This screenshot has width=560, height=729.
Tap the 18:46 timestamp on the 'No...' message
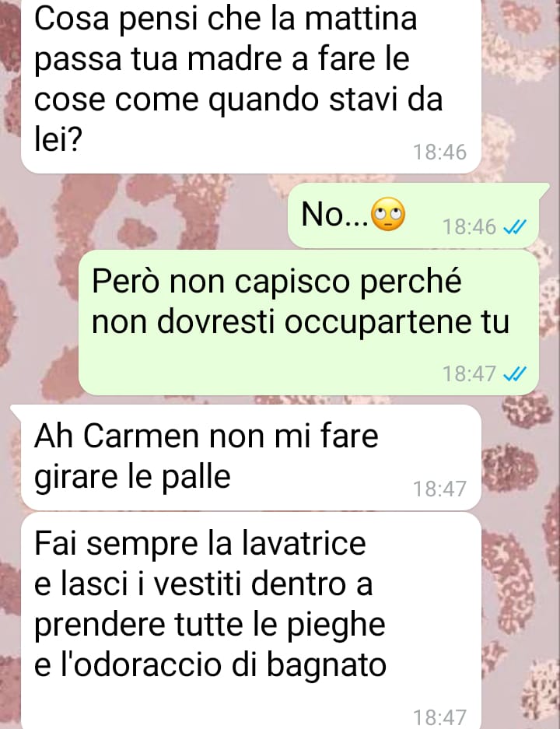click(x=469, y=227)
